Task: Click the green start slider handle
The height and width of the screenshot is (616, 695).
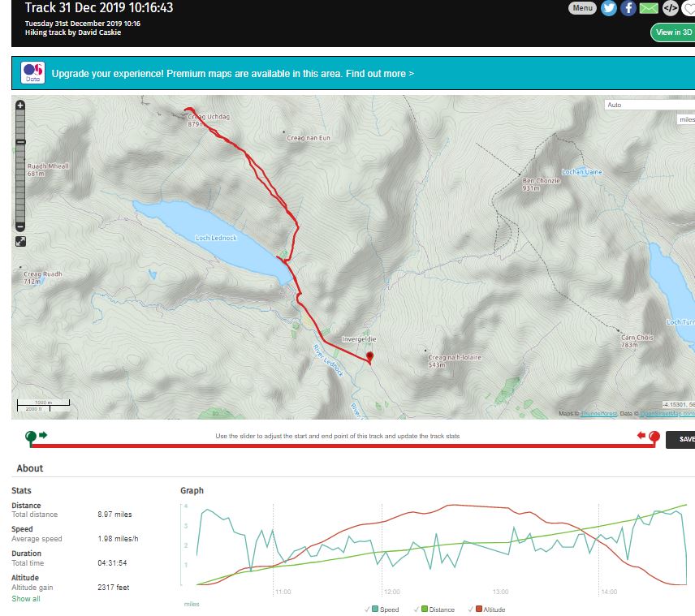Action: coord(31,437)
